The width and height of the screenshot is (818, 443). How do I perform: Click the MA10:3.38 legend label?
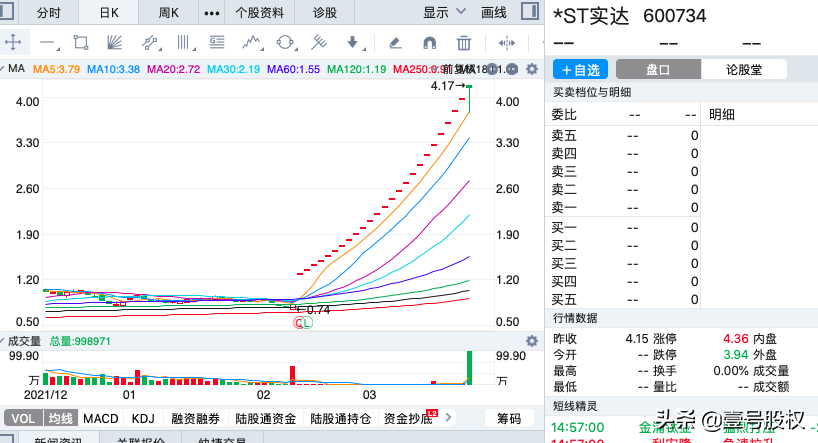point(113,69)
